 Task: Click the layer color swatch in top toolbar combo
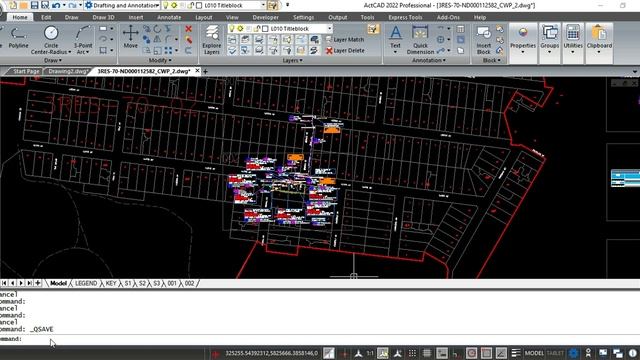pos(199,5)
